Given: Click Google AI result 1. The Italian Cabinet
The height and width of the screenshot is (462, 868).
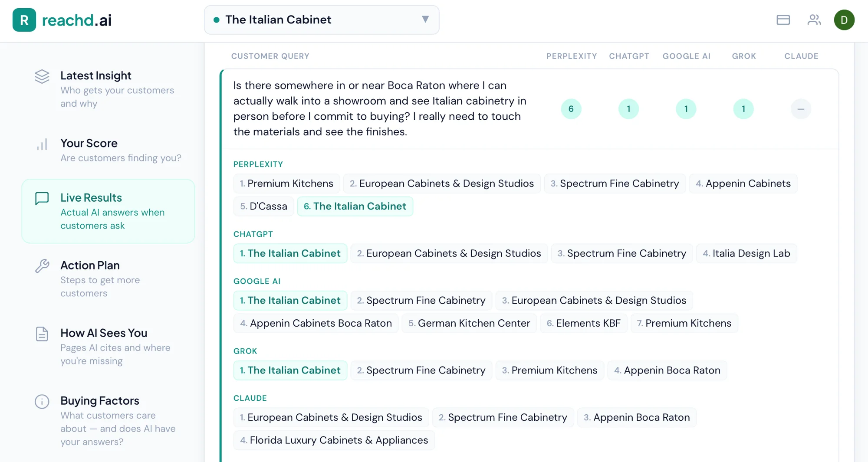Looking at the screenshot, I should 290,301.
